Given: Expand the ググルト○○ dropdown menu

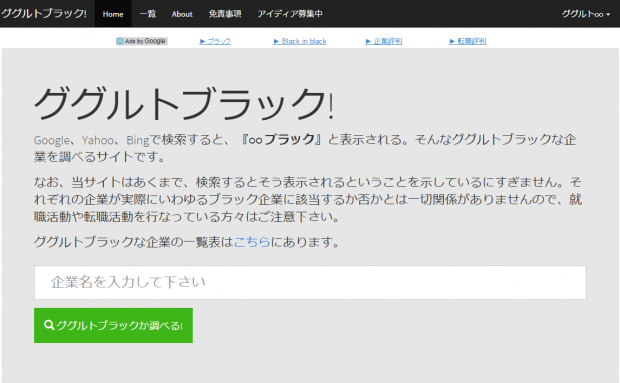Looking at the screenshot, I should tap(586, 14).
